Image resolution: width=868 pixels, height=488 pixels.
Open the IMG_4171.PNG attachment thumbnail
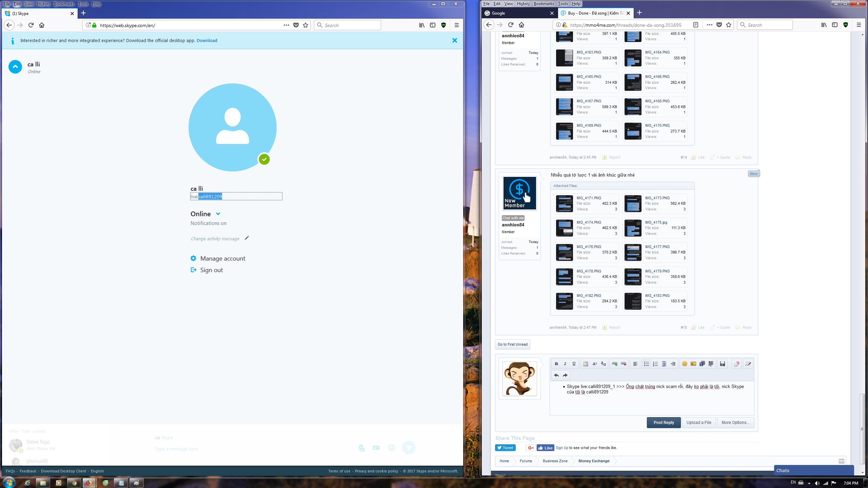tap(564, 203)
